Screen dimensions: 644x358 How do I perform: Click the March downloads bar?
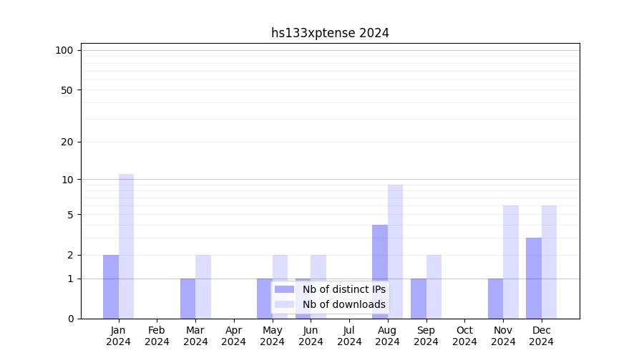(203, 286)
